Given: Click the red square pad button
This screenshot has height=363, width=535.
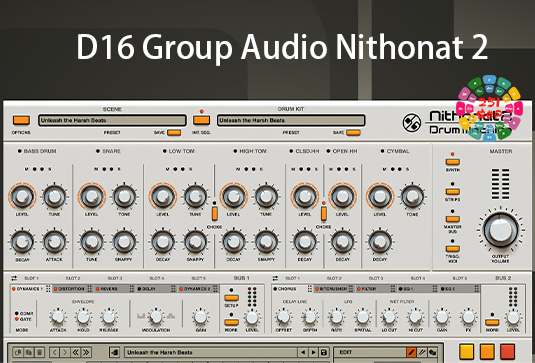Looking at the screenshot, I should click(x=507, y=352).
